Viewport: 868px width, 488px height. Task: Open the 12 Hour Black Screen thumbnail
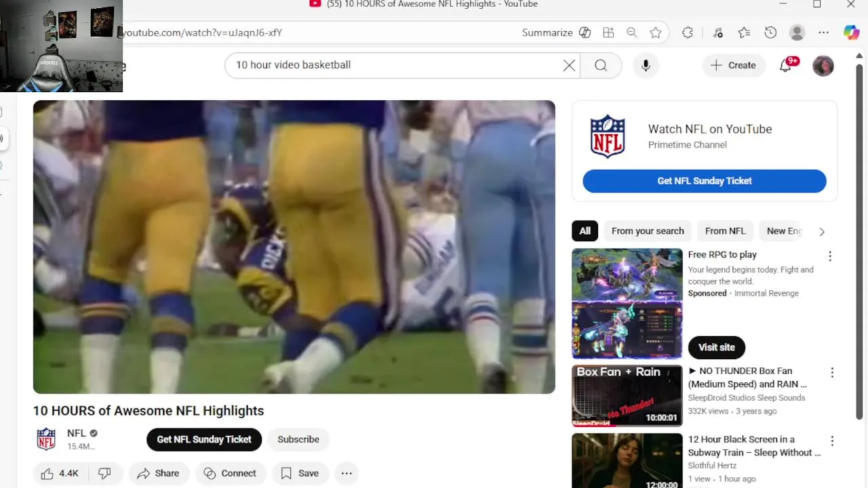(x=627, y=461)
